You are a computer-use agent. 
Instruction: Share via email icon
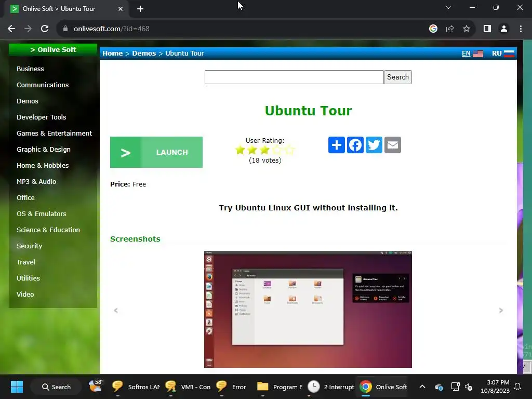click(x=393, y=145)
